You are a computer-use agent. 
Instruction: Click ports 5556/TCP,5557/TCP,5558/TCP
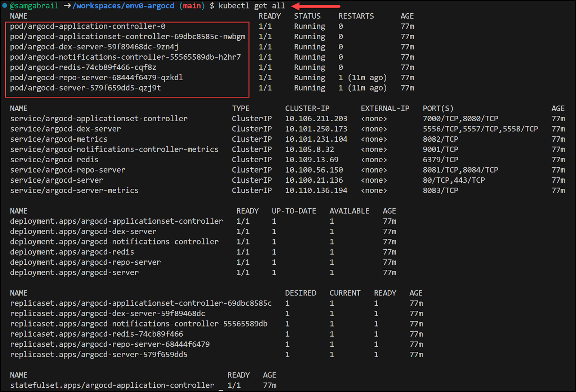(481, 129)
